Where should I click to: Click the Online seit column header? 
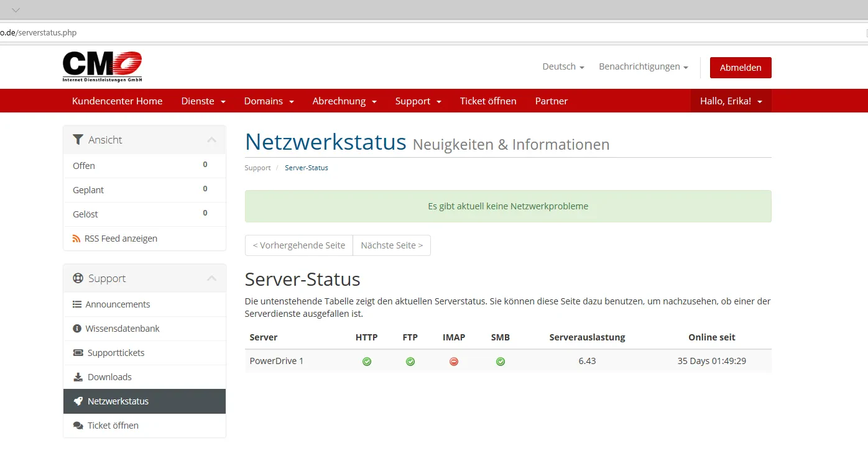click(x=712, y=337)
